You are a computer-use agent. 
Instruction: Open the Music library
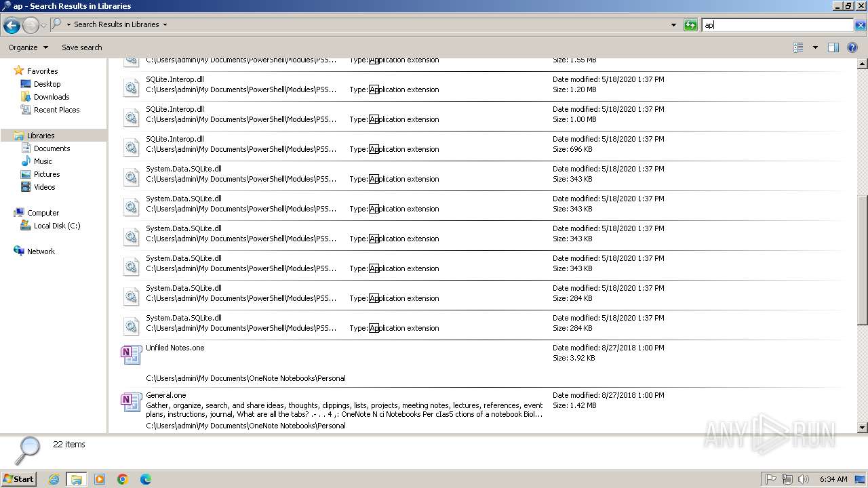(x=43, y=161)
